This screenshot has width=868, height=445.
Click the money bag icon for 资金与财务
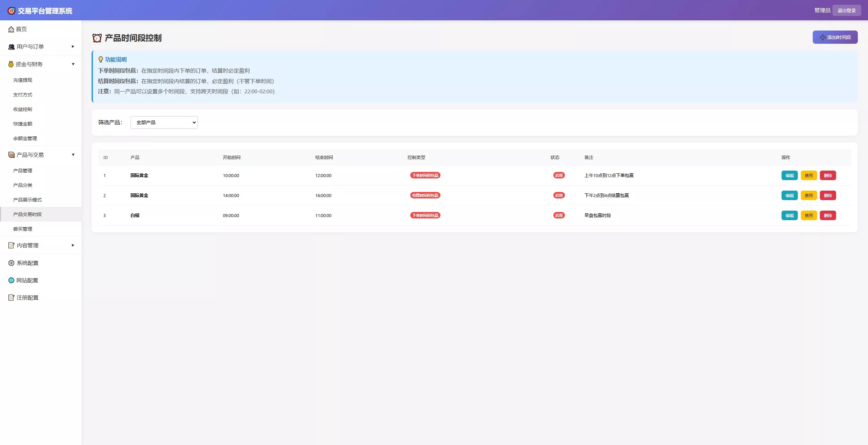tap(11, 64)
